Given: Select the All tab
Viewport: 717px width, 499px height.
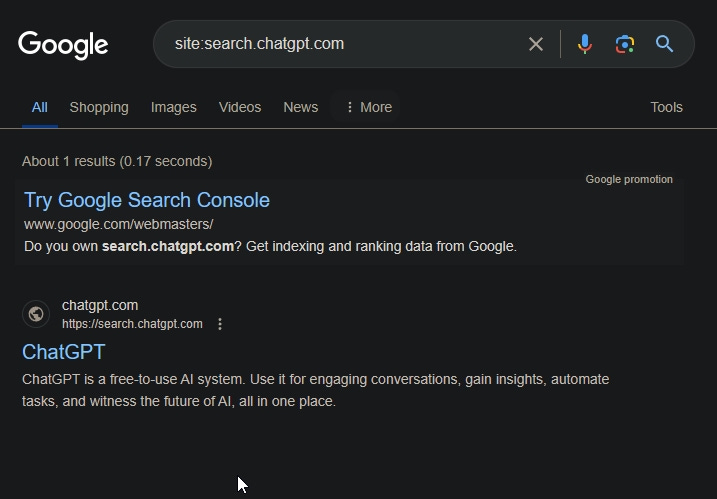Looking at the screenshot, I should pyautogui.click(x=39, y=107).
